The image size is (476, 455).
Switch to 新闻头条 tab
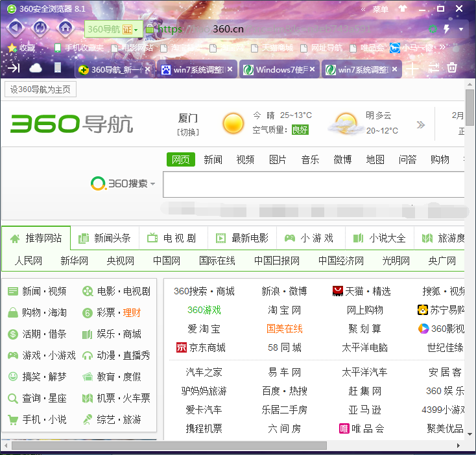coord(104,238)
